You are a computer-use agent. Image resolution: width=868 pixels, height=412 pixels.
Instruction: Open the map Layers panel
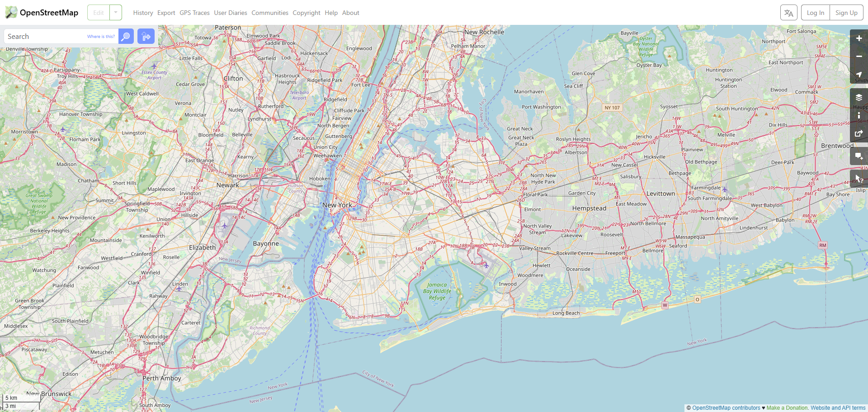(859, 97)
